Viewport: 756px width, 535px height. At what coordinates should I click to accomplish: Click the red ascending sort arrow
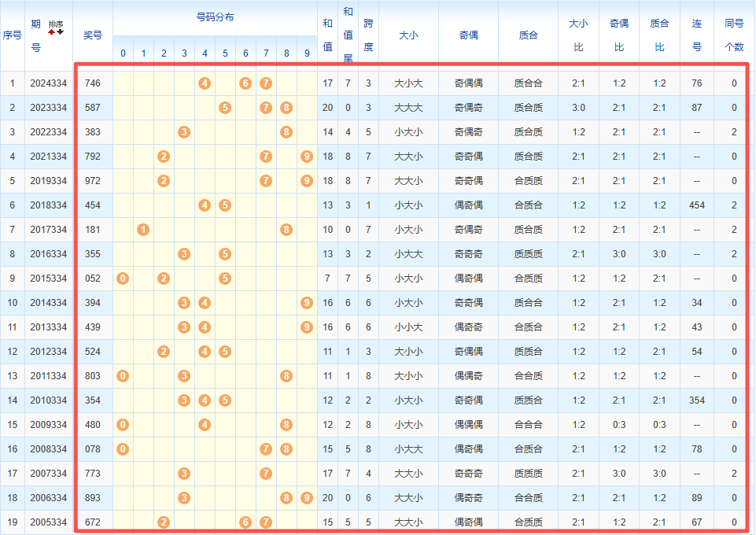pyautogui.click(x=52, y=32)
